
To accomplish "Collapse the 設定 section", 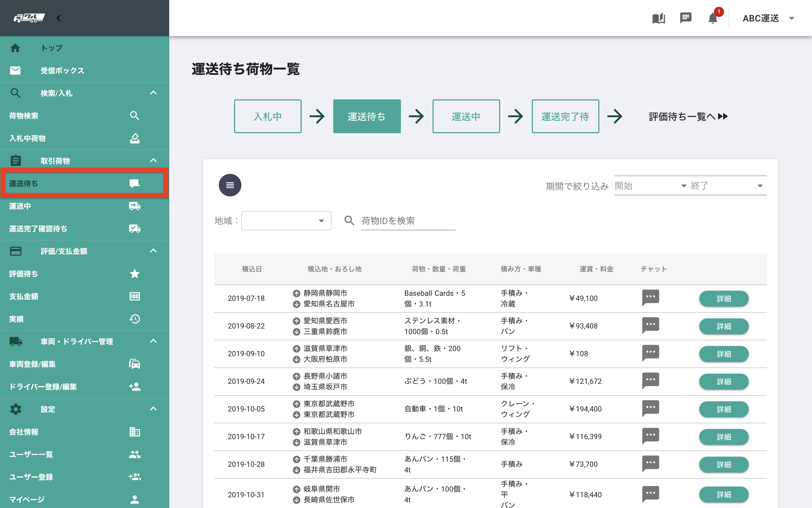I will 153,409.
